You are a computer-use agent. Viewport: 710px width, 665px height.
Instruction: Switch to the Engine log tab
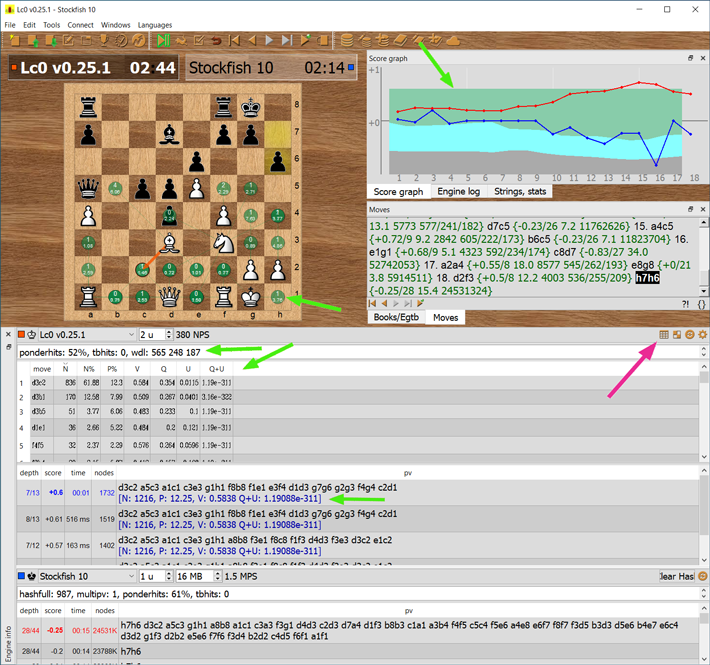pos(458,191)
